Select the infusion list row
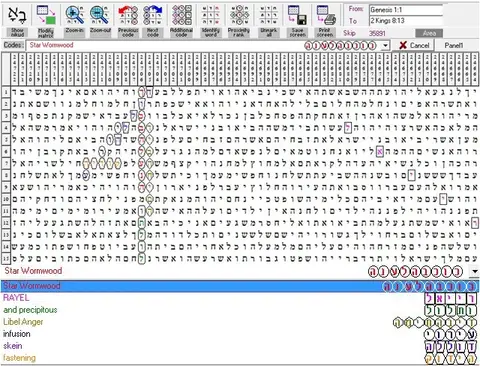Image resolution: width=480 pixels, height=366 pixels. coord(240,334)
